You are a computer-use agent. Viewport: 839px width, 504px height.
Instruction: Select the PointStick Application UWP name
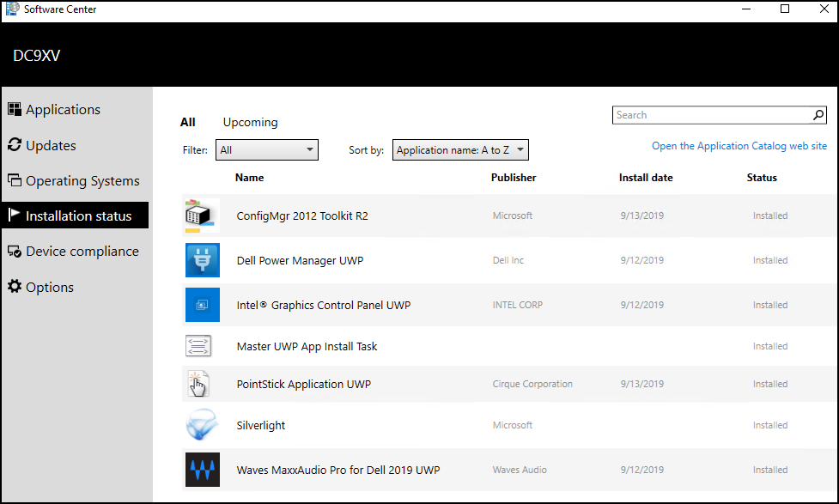point(304,384)
